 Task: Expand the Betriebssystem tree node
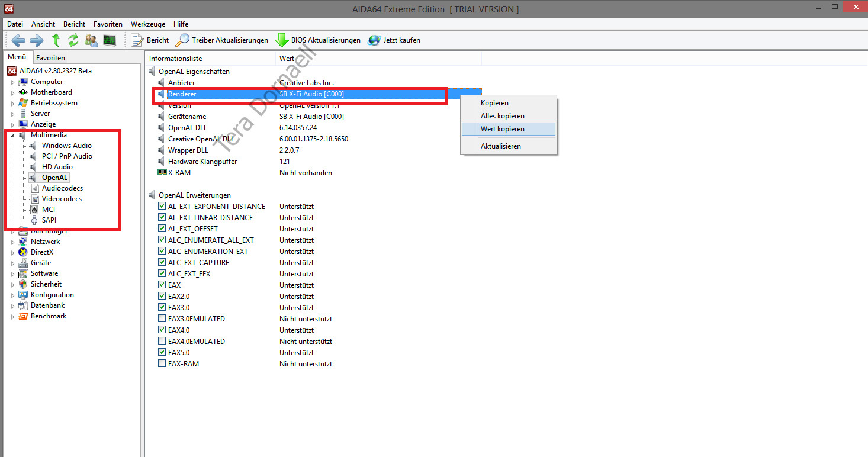pyautogui.click(x=13, y=104)
